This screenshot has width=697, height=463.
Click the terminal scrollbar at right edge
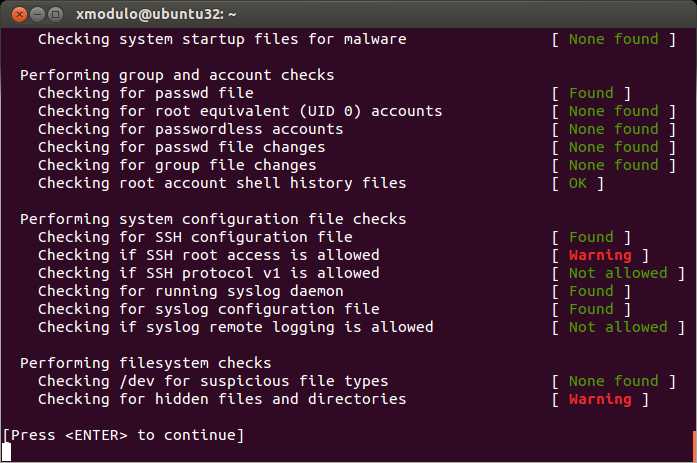pyautogui.click(x=694, y=446)
